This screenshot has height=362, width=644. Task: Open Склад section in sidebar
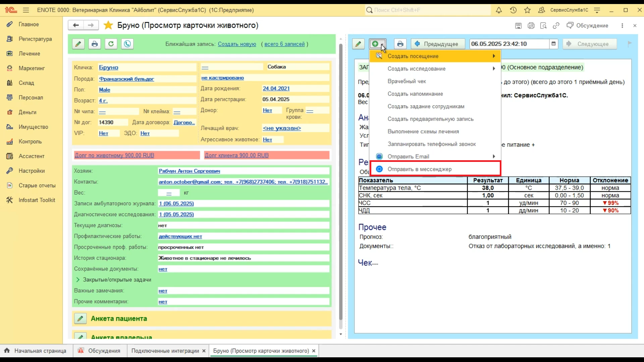(26, 83)
